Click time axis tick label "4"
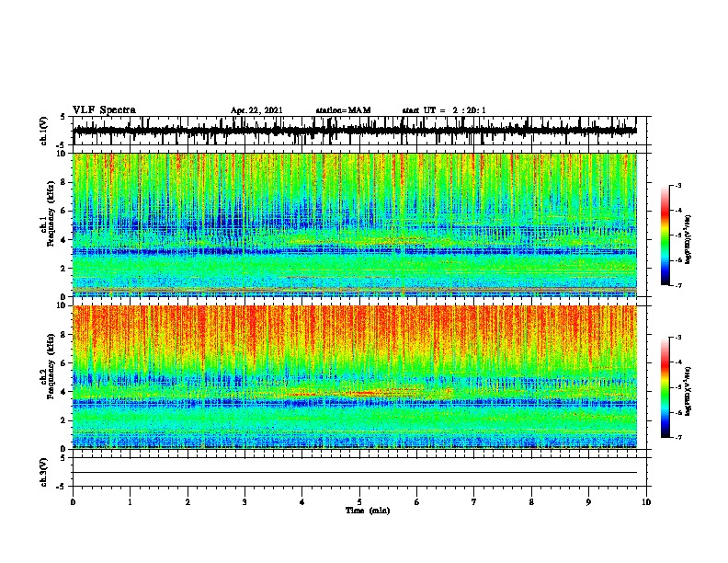The width and height of the screenshot is (728, 563). click(x=302, y=502)
